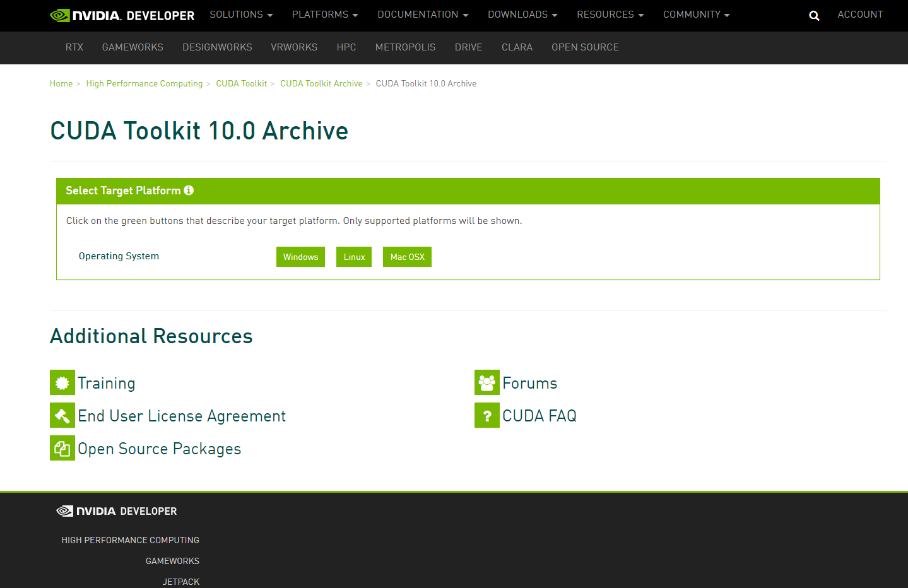Viewport: 908px width, 588px height.
Task: Click the info icon beside Select Target Platform
Action: coord(189,190)
